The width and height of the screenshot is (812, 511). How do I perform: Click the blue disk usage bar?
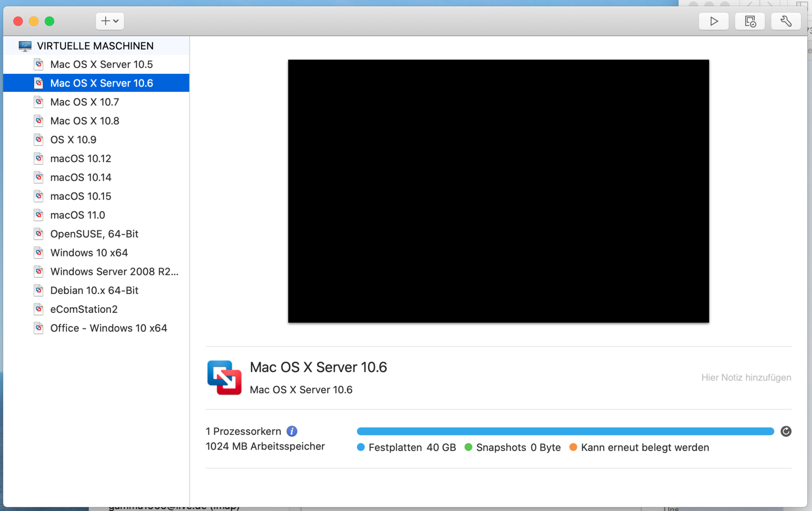[x=565, y=431]
